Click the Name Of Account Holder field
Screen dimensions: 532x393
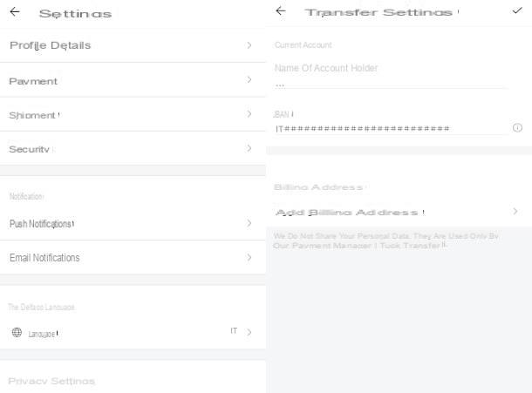point(392,76)
